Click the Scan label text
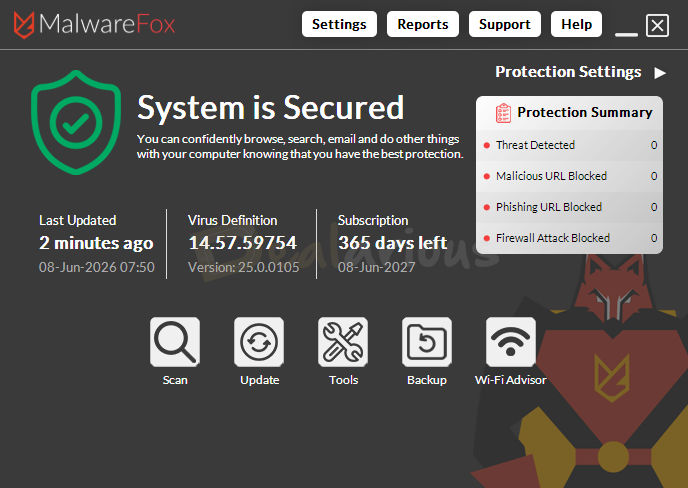Screen dimensions: 688x488 (x=175, y=380)
